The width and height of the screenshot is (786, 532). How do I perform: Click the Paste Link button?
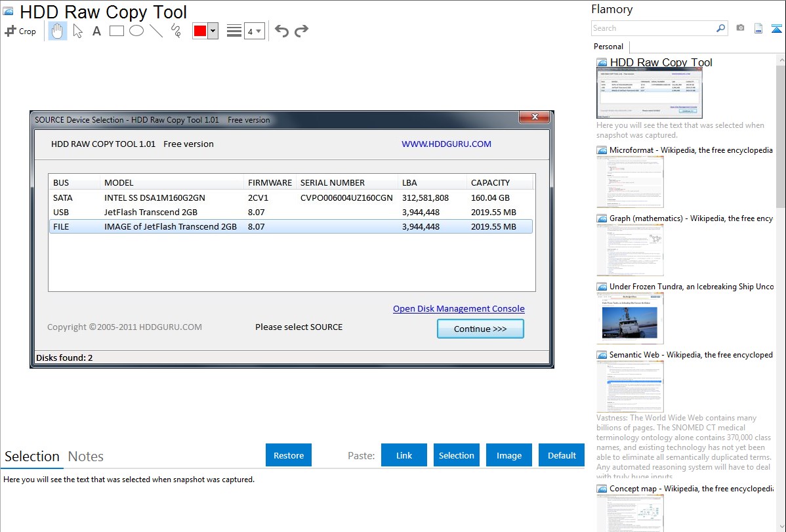tap(404, 455)
